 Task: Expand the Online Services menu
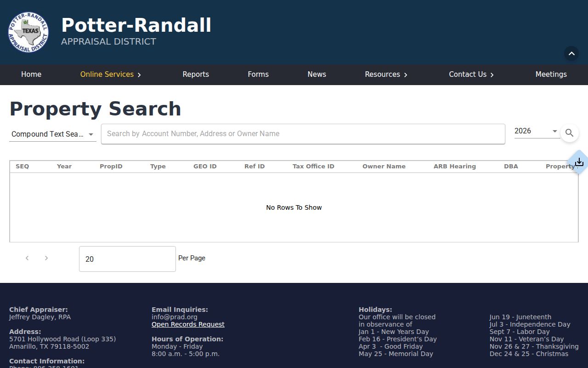111,75
